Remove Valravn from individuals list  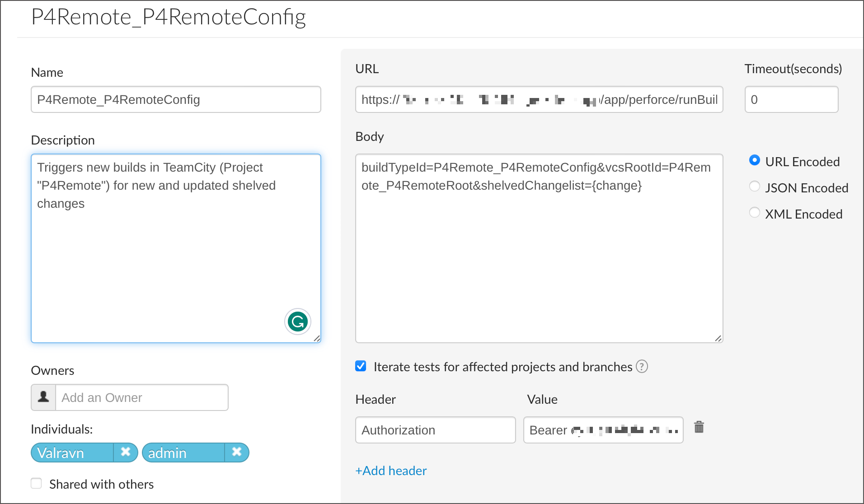(x=126, y=452)
